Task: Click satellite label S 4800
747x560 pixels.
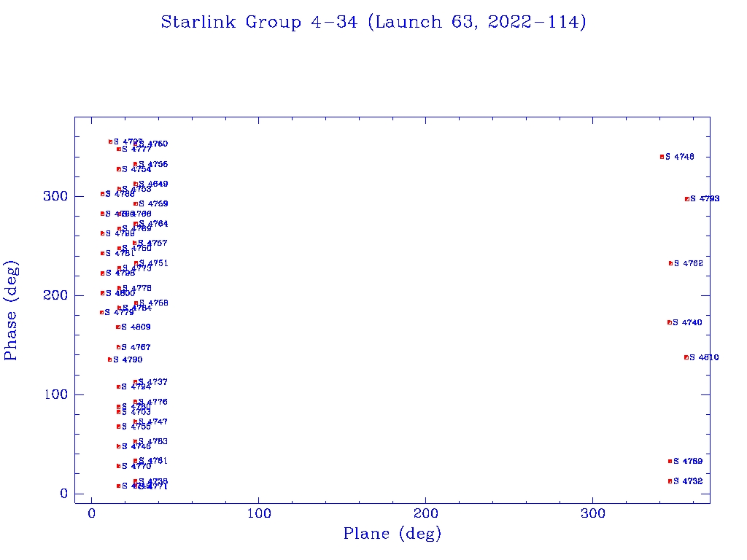Action: pos(120,293)
